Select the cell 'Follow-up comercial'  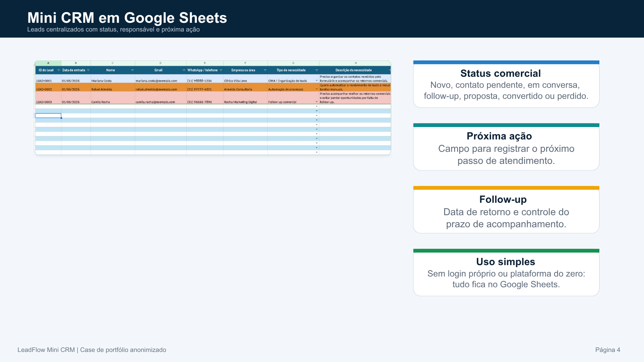click(x=293, y=98)
